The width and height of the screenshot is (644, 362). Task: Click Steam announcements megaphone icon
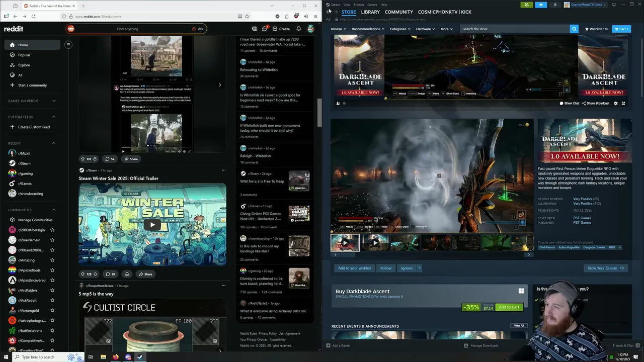tap(541, 5)
